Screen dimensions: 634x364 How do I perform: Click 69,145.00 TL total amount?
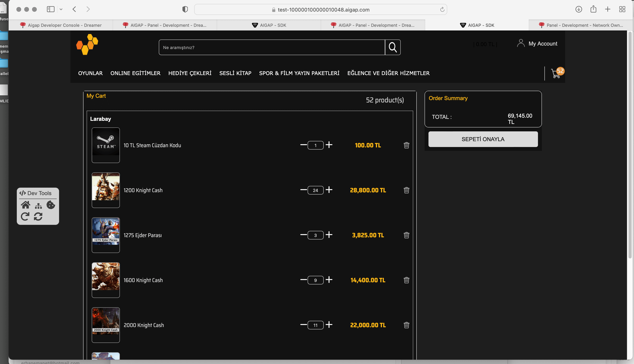coord(520,119)
